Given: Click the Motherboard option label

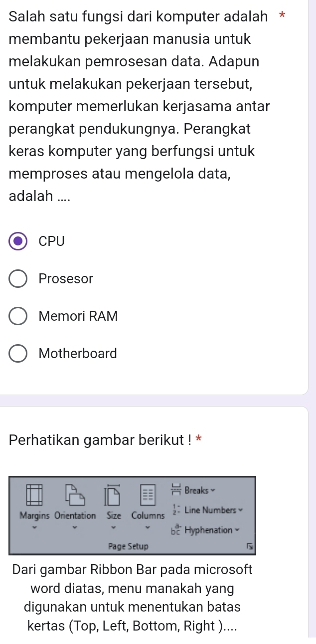Looking at the screenshot, I should pyautogui.click(x=78, y=354).
